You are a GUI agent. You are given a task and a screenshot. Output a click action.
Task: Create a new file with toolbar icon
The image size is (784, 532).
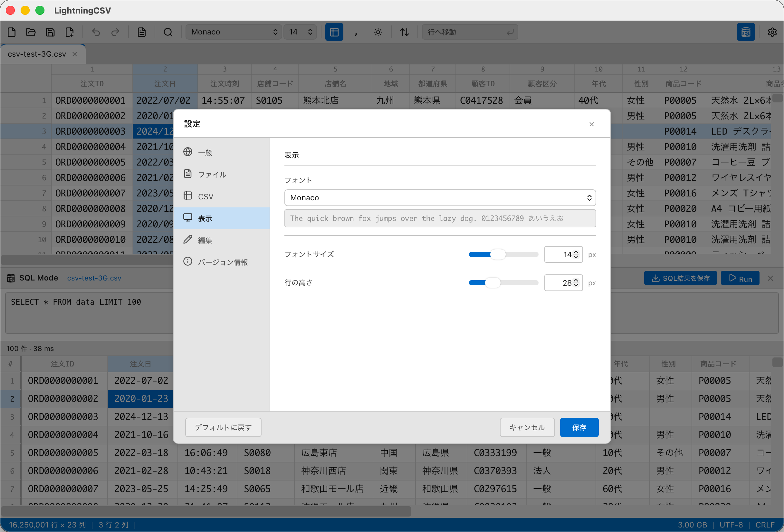pos(12,32)
